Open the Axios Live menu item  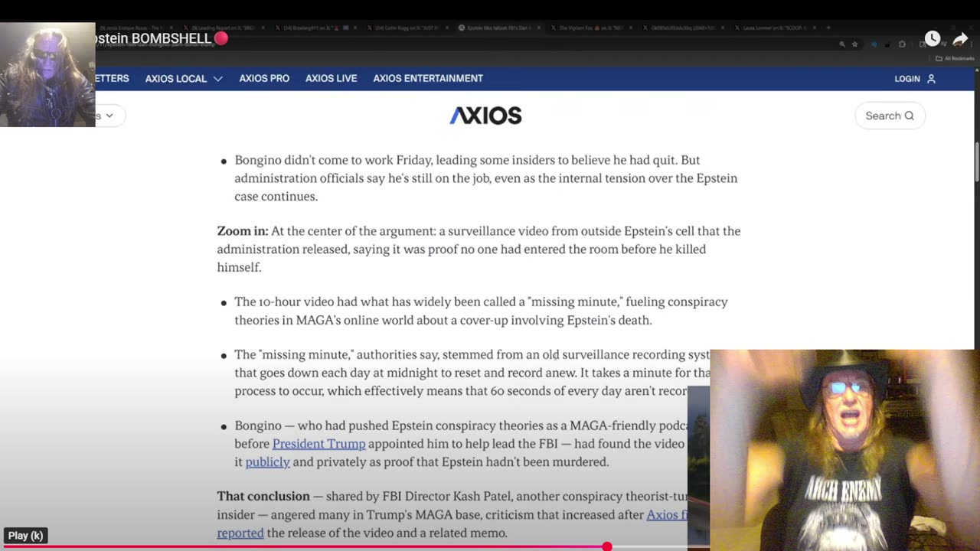(332, 78)
